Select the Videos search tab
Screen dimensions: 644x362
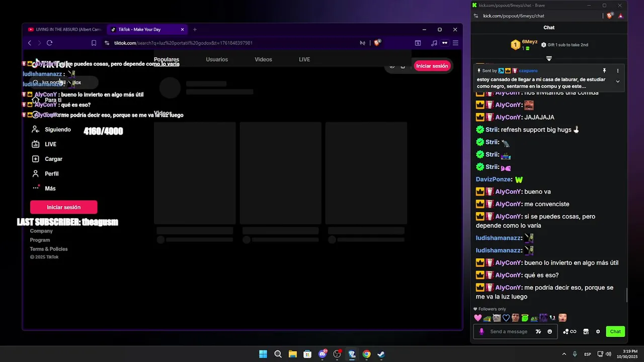pos(263,59)
